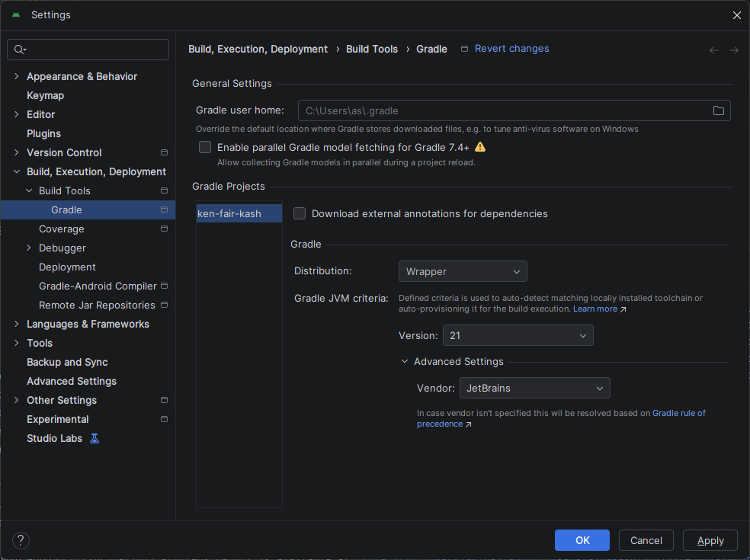The image size is (750, 560).
Task: Click the project-level icon beside Build Tools
Action: coord(164,190)
